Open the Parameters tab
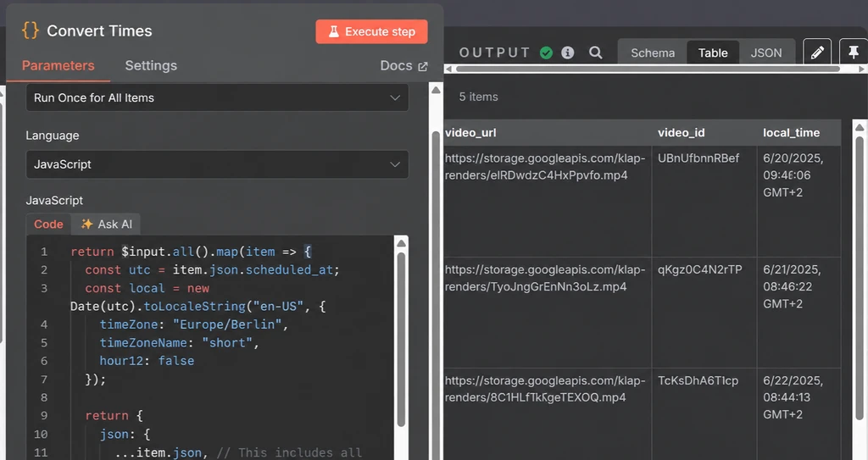The height and width of the screenshot is (460, 868). (58, 65)
